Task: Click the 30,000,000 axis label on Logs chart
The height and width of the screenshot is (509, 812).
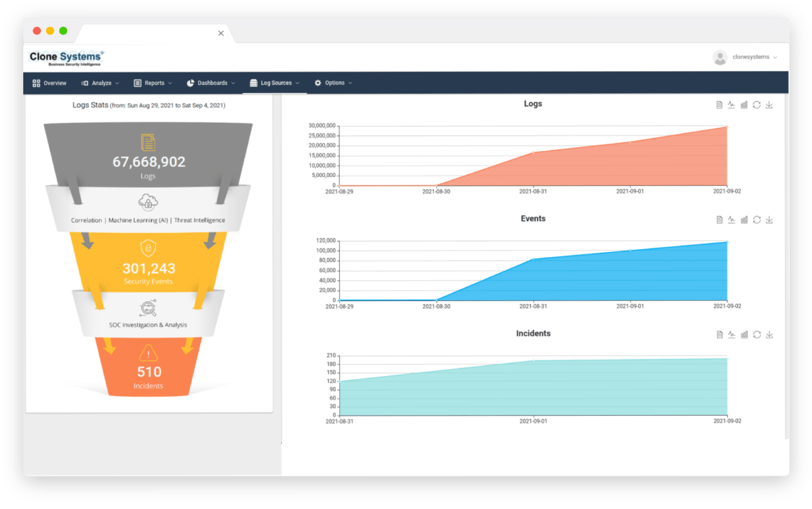Action: tap(322, 125)
